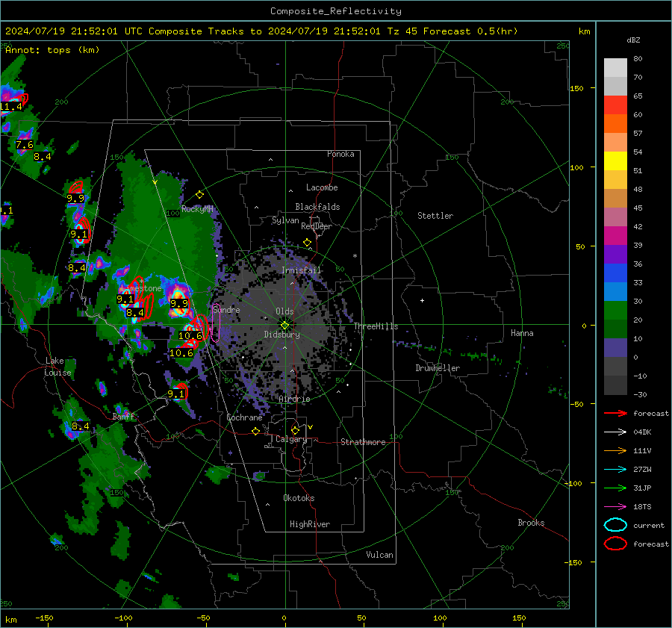Screen dimensions: 672x628
Task: Click the Lake Louise label
Action: 57,367
